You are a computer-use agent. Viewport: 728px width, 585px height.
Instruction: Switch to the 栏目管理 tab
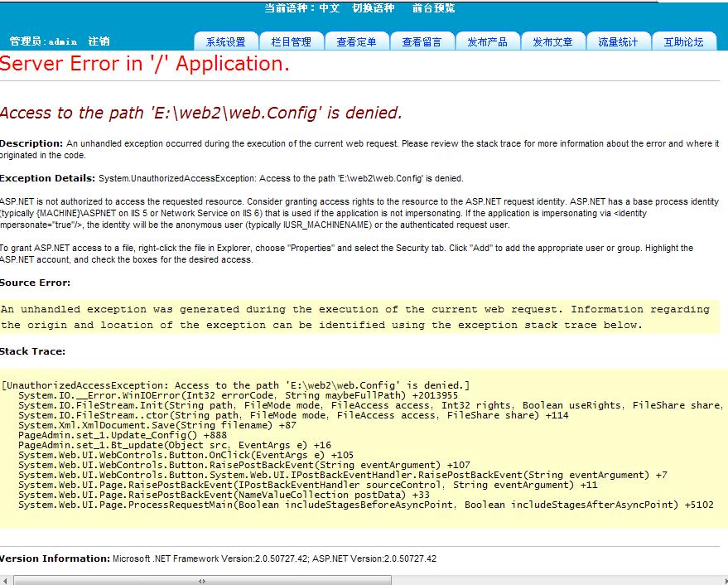(291, 41)
